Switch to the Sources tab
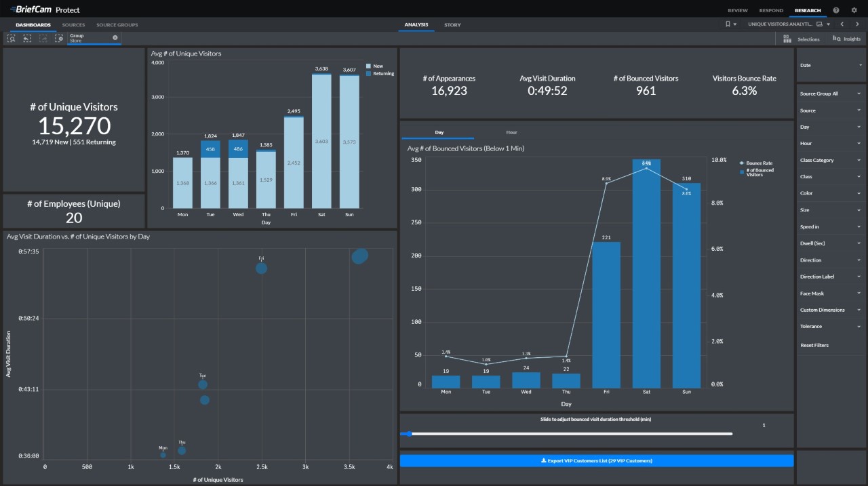The height and width of the screenshot is (486, 868). tap(73, 25)
